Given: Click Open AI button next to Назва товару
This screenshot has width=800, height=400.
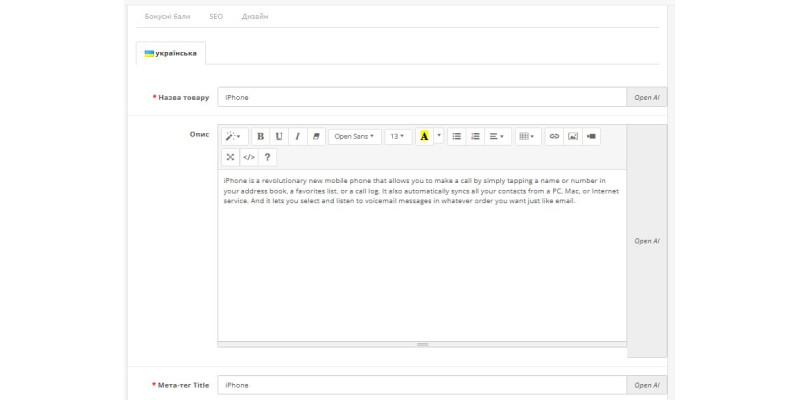Looking at the screenshot, I should click(646, 97).
